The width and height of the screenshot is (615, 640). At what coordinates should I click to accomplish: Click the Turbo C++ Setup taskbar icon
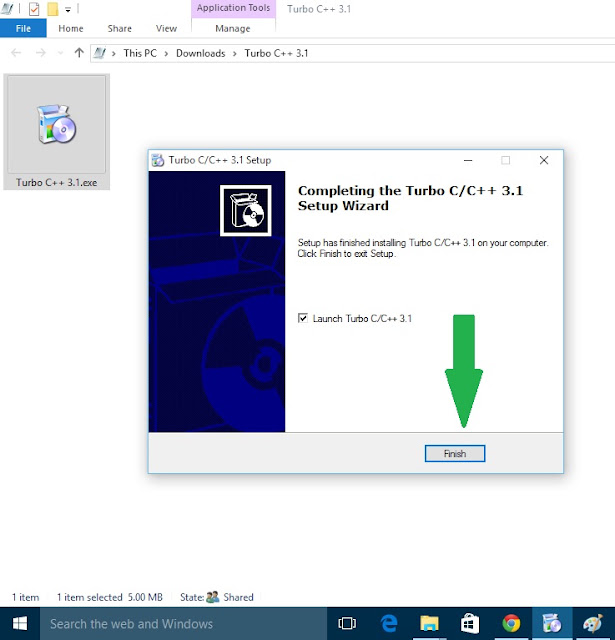(x=552, y=623)
